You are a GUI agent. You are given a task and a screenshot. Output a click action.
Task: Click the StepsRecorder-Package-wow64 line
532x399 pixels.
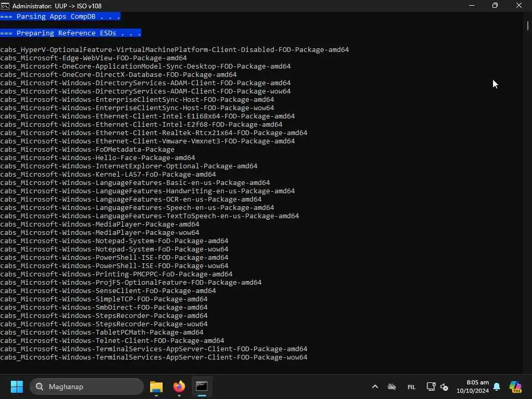tap(104, 324)
